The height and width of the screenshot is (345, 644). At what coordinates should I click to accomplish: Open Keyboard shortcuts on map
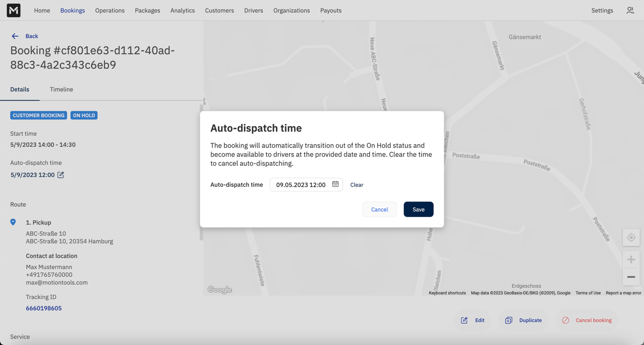pyautogui.click(x=447, y=293)
